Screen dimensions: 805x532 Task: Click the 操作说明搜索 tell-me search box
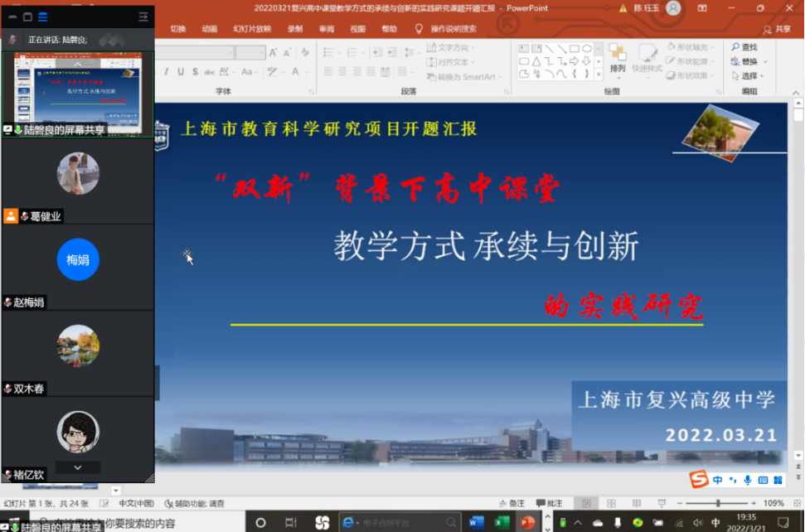tap(453, 29)
